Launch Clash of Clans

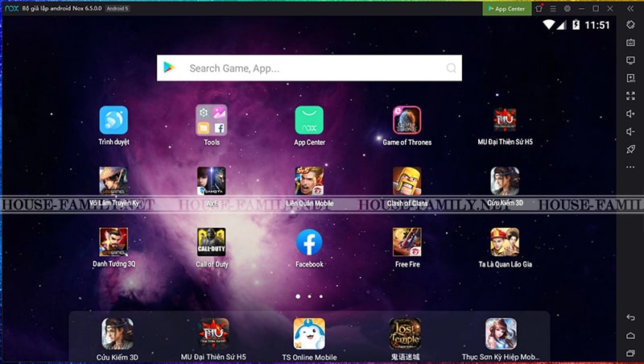(x=407, y=180)
